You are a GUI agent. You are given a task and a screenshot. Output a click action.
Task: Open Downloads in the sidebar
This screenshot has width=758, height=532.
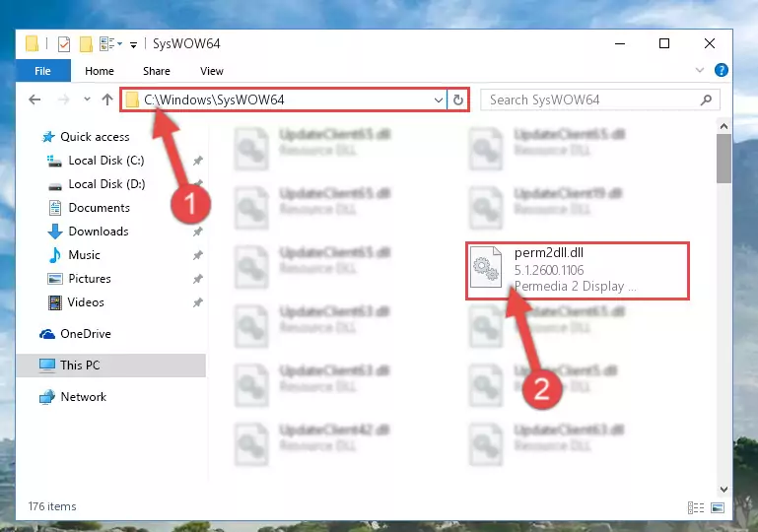(99, 232)
